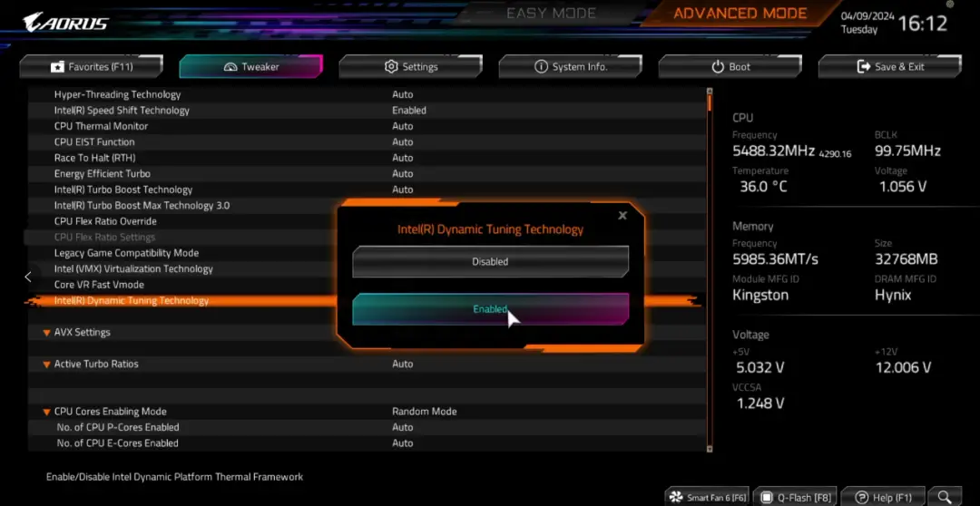This screenshot has width=980, height=506.
Task: Select Legacy Game Compatibility Mode row
Action: [126, 253]
